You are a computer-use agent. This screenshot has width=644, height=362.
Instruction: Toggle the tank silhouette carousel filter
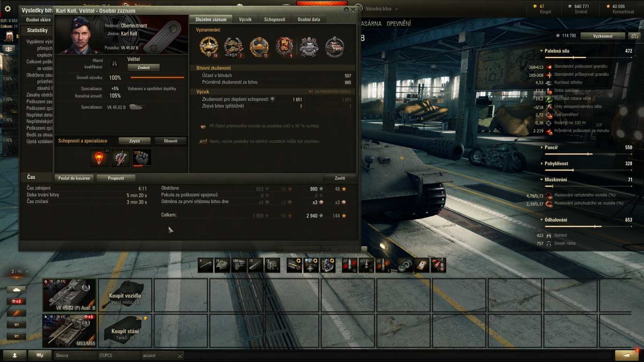(x=17, y=290)
